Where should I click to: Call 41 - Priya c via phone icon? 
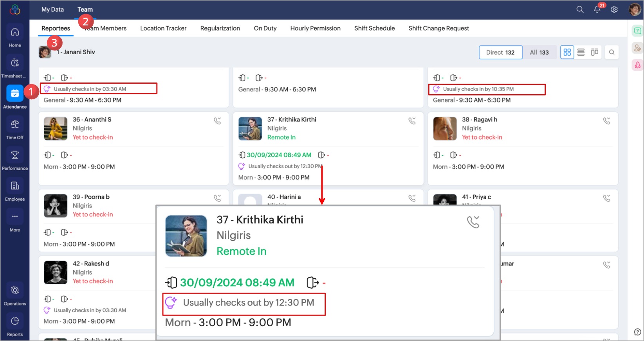607,198
